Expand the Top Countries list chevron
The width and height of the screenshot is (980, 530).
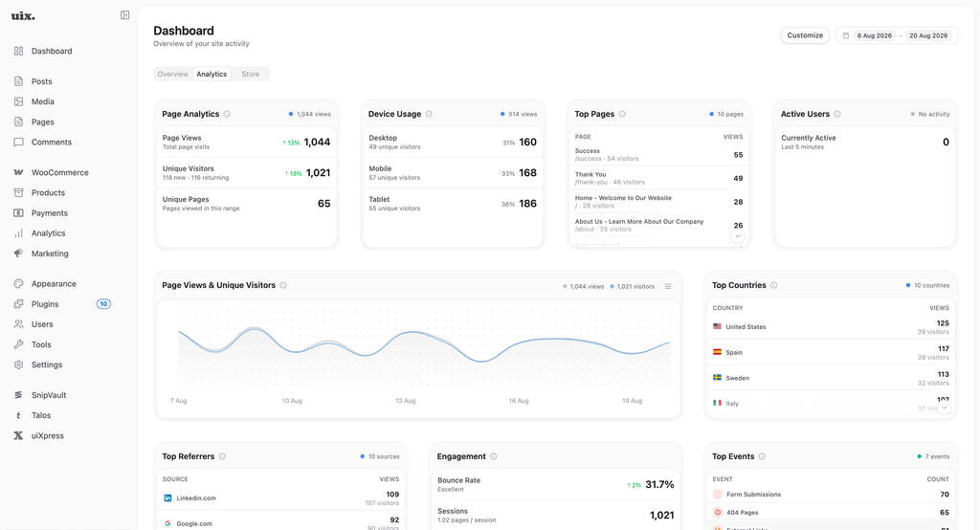(x=944, y=408)
